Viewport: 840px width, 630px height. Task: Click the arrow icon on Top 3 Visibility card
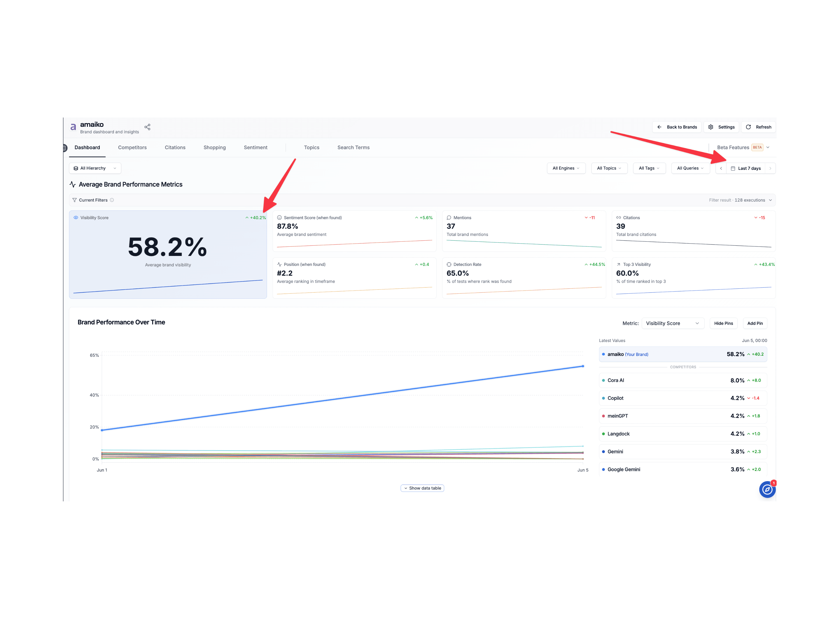pyautogui.click(x=619, y=264)
